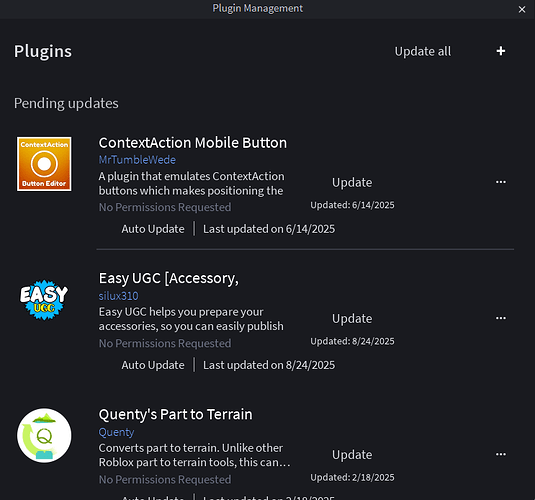Toggle Auto Update for ContextAction Mobile Button
Image resolution: width=535 pixels, height=500 pixels.
click(153, 229)
